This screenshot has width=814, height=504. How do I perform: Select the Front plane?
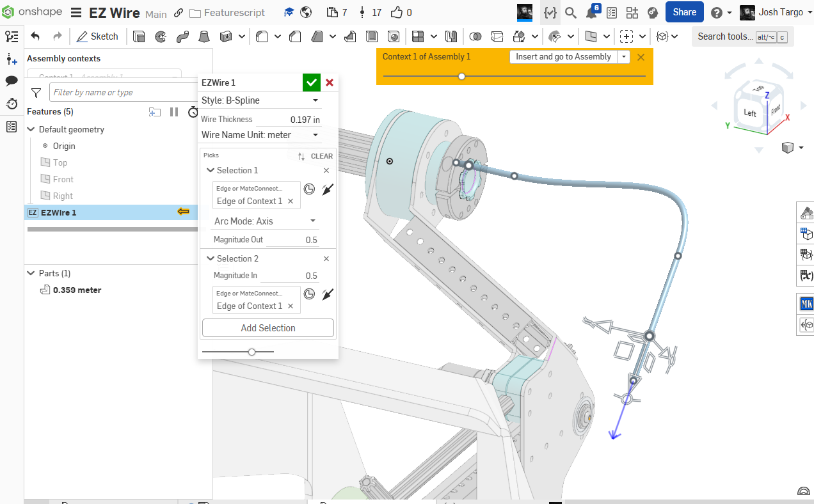(63, 179)
